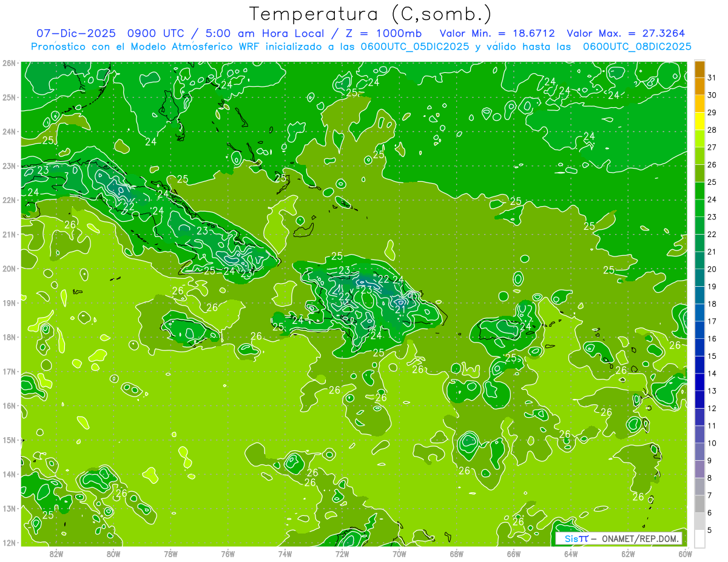Click the "82W" longitude axis label
Image resolution: width=728 pixels, height=562 pixels.
click(56, 554)
